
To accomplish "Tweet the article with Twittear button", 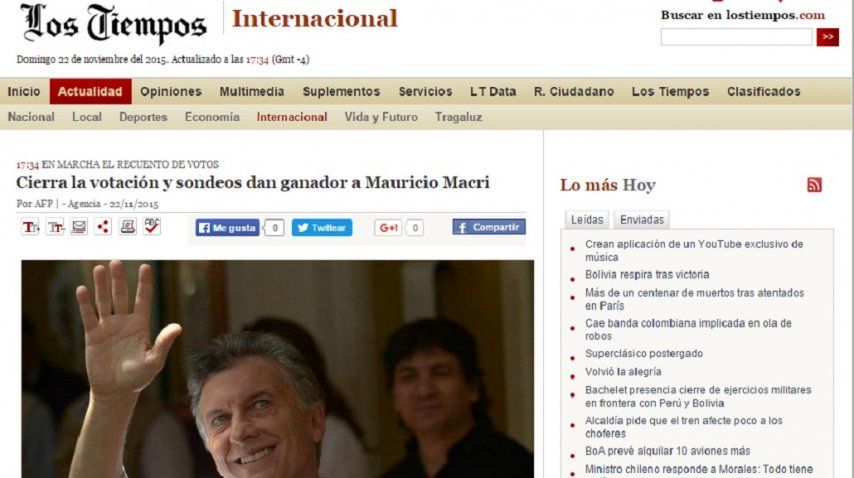I will click(322, 228).
